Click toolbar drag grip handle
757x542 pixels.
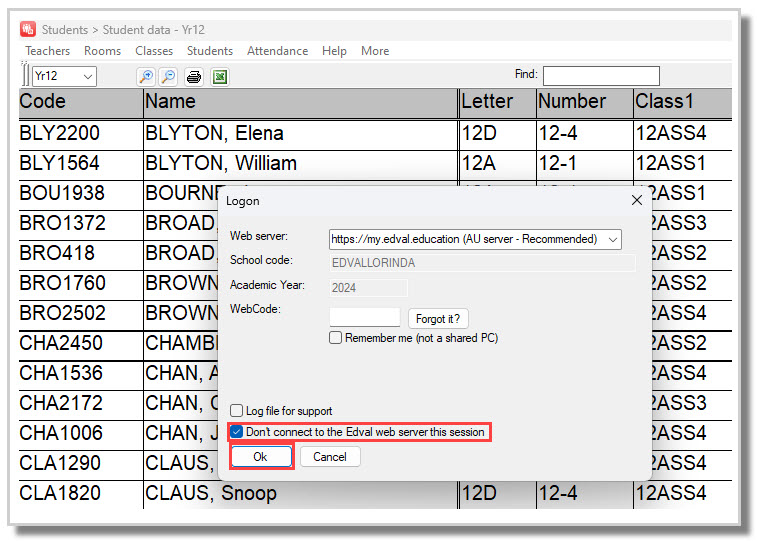[25, 75]
